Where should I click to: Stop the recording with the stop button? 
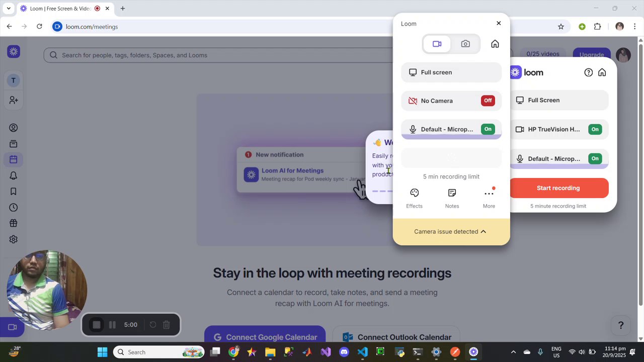coord(97,325)
